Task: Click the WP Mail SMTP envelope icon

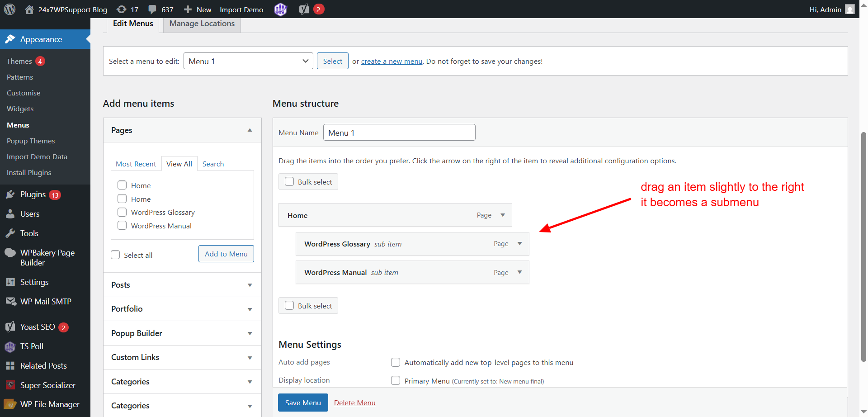Action: (x=10, y=302)
